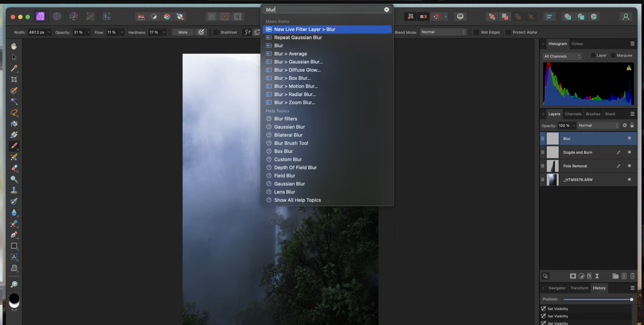Enable the Stabiliser checkbox
The image size is (644, 325).
(x=216, y=32)
